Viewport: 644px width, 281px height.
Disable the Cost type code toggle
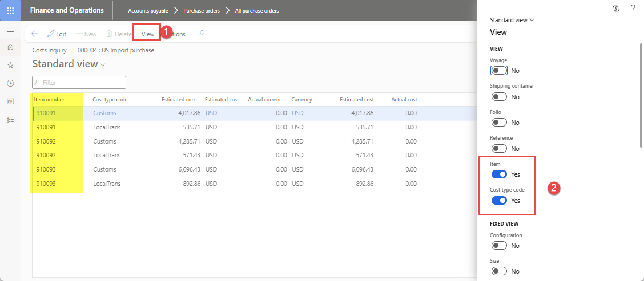tap(499, 201)
